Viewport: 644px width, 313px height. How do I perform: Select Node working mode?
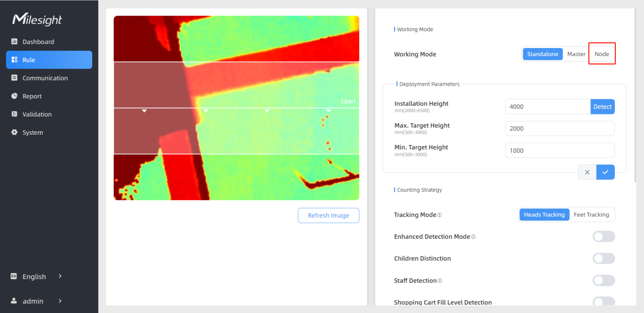click(x=602, y=54)
